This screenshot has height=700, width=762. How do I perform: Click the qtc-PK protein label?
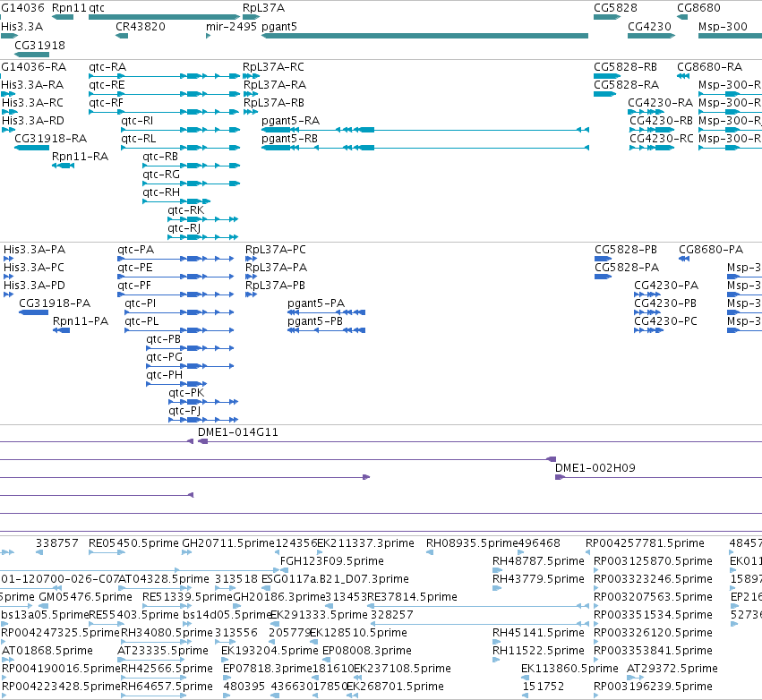pos(186,393)
